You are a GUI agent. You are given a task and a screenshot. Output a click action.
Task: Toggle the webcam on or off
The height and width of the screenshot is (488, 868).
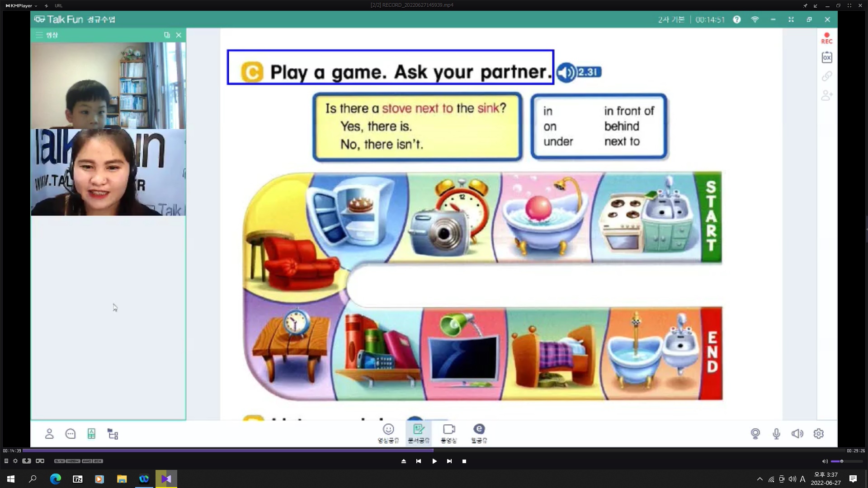click(x=755, y=434)
